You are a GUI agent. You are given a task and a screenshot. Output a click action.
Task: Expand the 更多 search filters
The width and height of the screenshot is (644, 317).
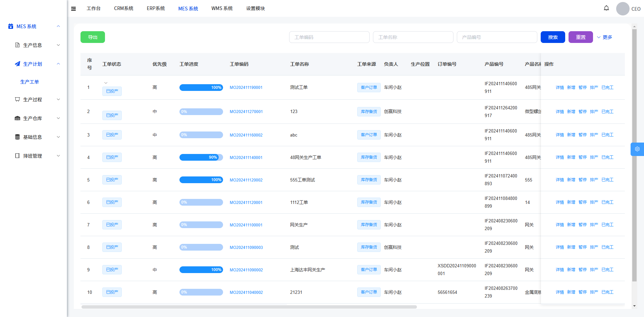[604, 37]
